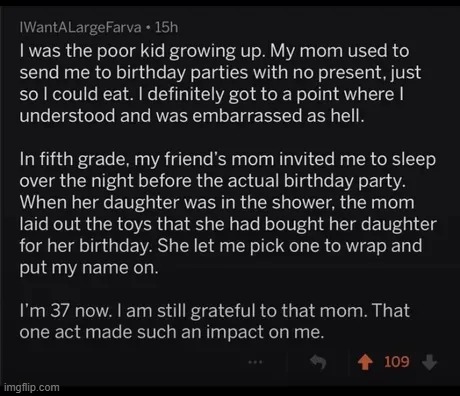Click the line starting 'I was the poor kid'
Screen dimensions: 460x396
coord(214,52)
